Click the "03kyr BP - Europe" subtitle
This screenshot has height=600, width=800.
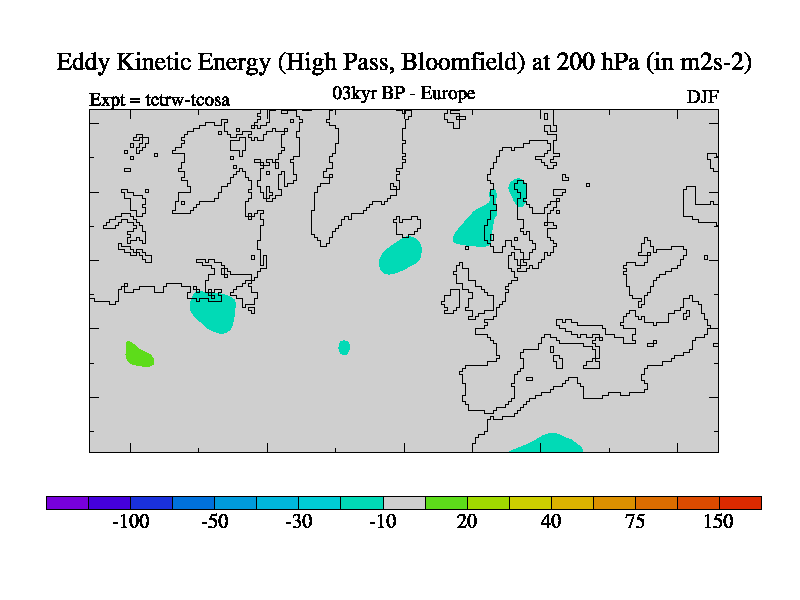(x=403, y=94)
